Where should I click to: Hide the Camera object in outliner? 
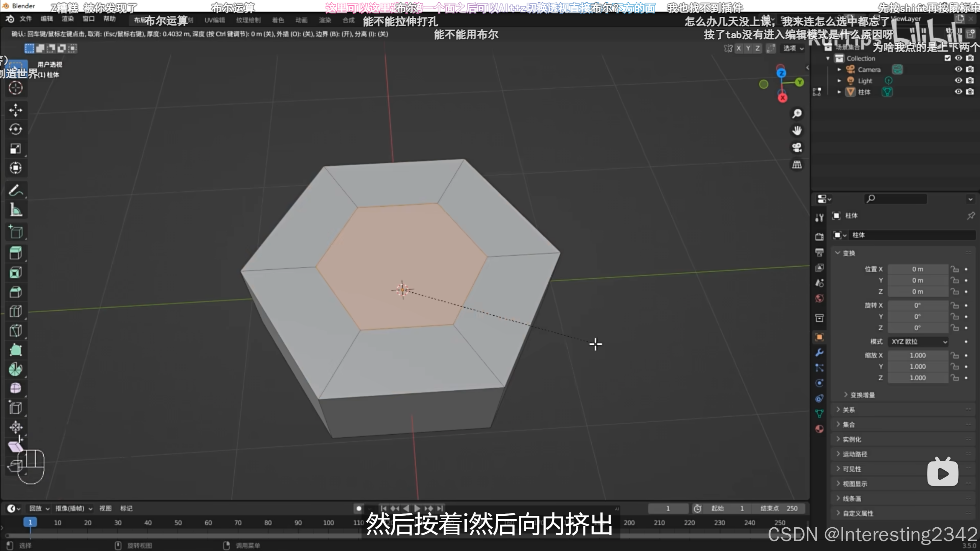958,69
